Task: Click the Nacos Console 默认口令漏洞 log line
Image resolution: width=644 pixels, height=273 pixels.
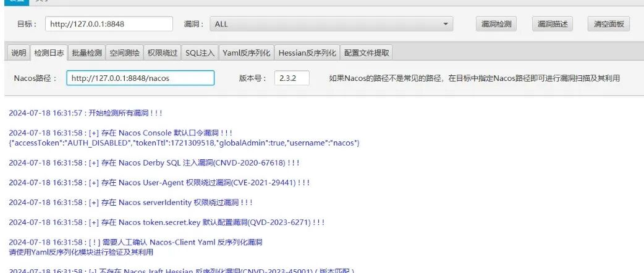Action: coord(121,133)
